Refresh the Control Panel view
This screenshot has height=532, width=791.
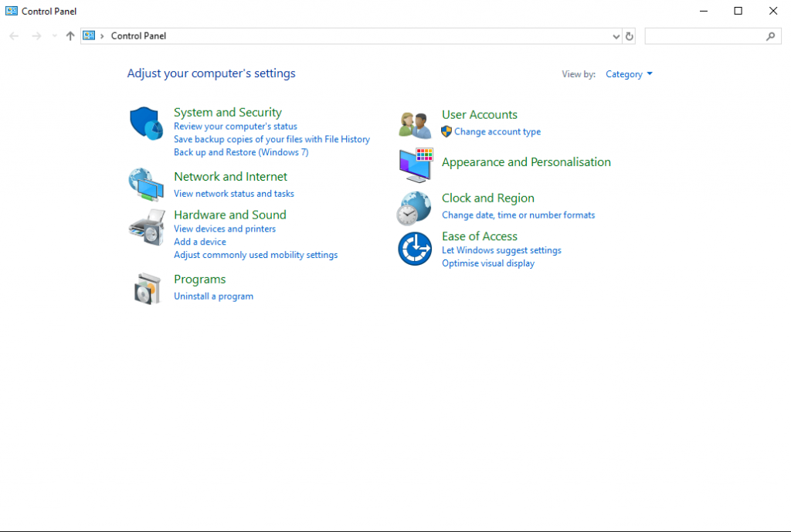629,36
